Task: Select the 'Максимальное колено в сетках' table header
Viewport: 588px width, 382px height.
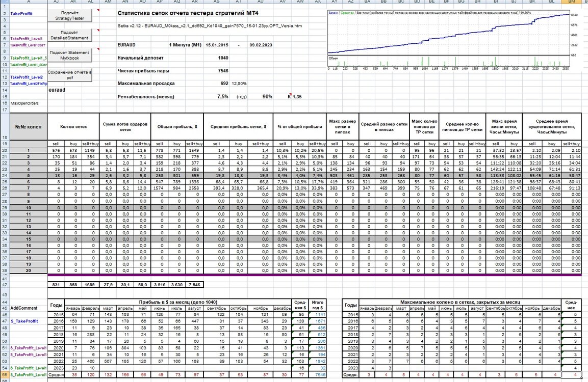Action: (460, 302)
